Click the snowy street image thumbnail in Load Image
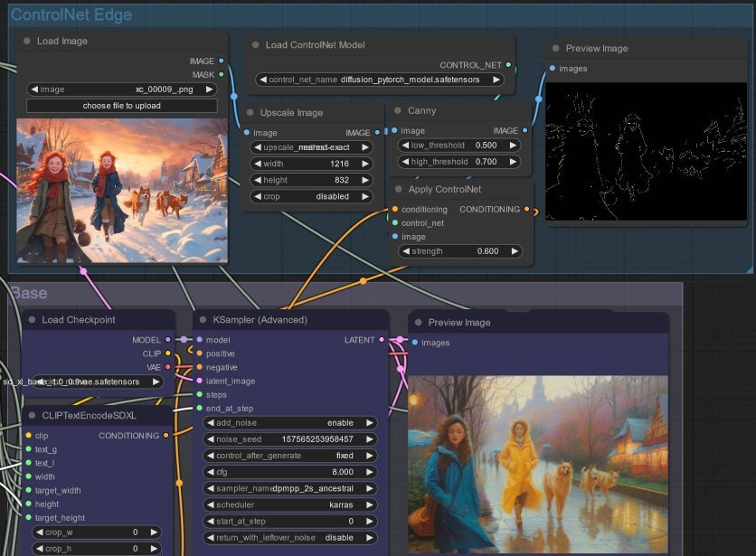The height and width of the screenshot is (556, 756). pos(122,191)
